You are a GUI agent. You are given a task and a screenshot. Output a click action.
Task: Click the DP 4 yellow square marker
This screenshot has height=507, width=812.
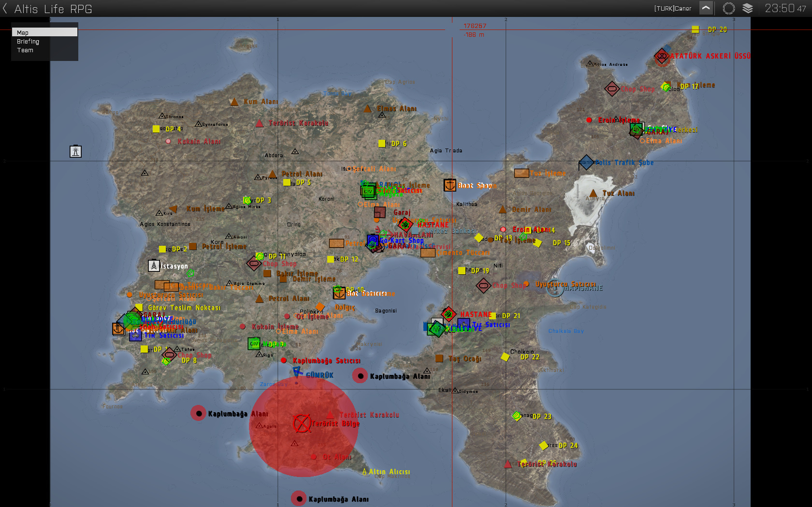(156, 129)
